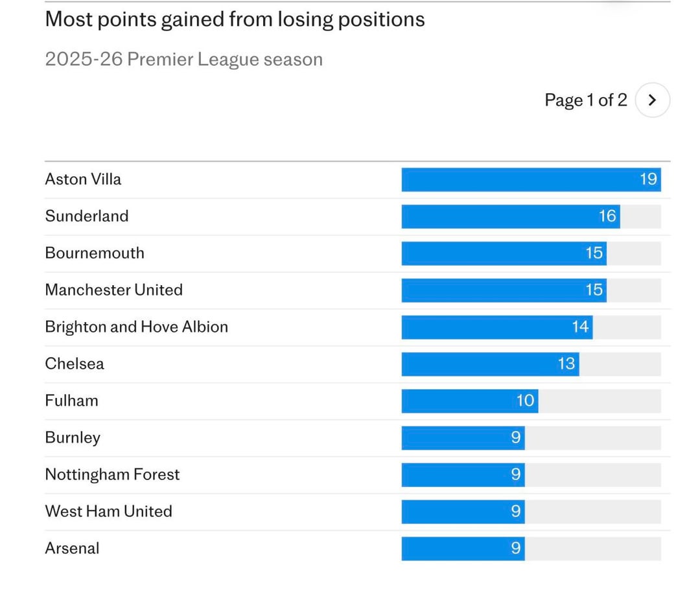700x591 pixels.
Task: Click the 'Most points gained from losing positions' title
Action: pos(235,19)
